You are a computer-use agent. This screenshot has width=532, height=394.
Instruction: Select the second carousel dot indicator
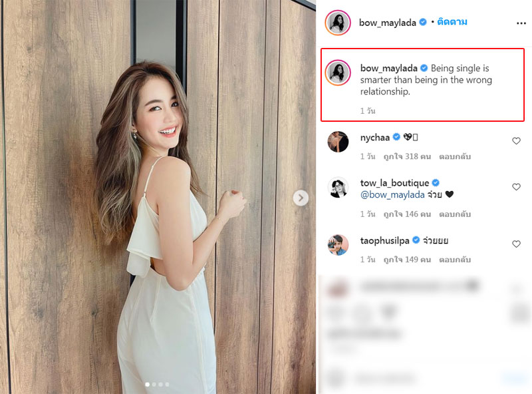(x=154, y=385)
